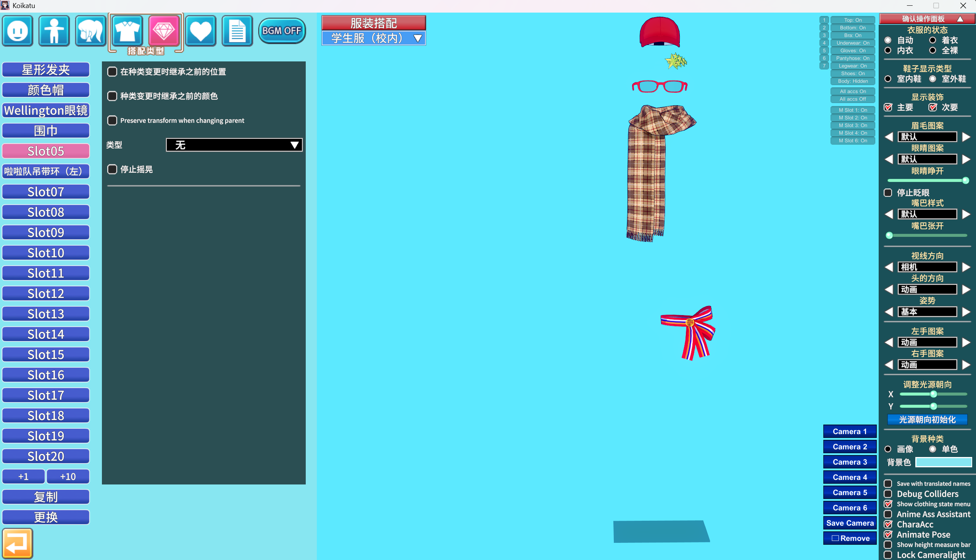This screenshot has height=560, width=976.
Task: Select Slot07 in the accessory list
Action: 46,191
